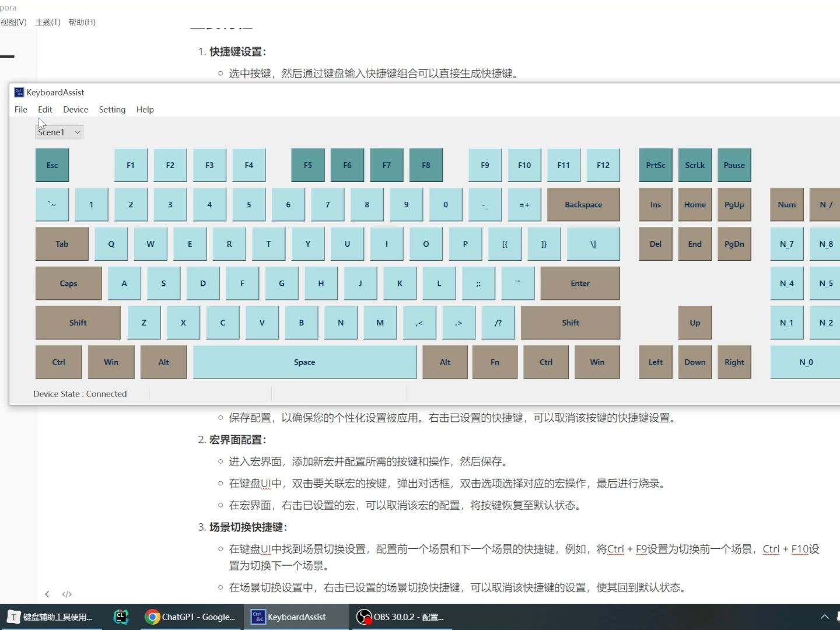The image size is (840, 630).
Task: Select the left Win key
Action: [111, 362]
